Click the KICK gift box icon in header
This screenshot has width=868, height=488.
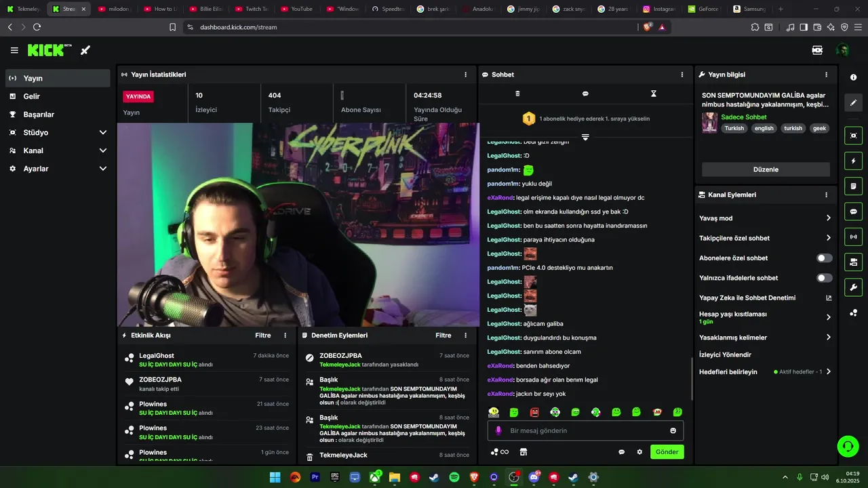[x=817, y=50]
